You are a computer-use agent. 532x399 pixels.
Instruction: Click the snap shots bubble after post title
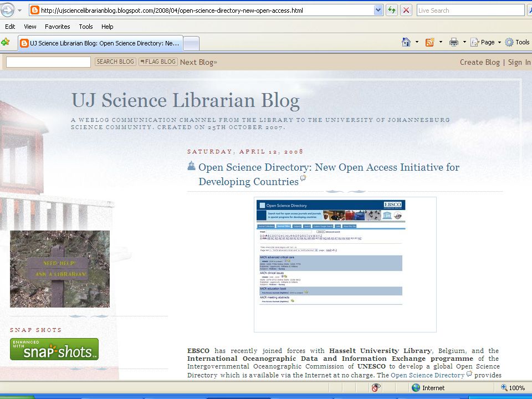pos(303,178)
